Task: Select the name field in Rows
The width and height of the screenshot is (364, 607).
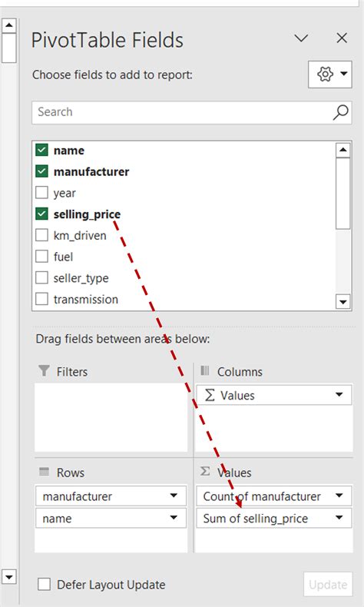Action: (111, 519)
